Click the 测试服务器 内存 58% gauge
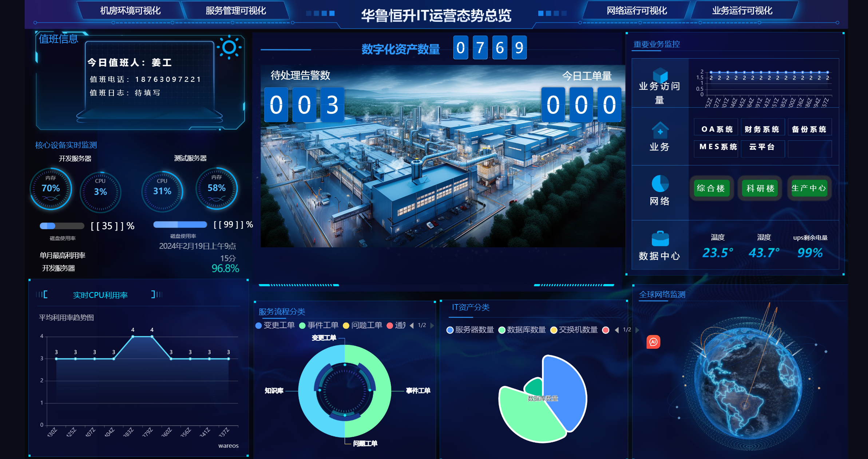 [x=217, y=188]
